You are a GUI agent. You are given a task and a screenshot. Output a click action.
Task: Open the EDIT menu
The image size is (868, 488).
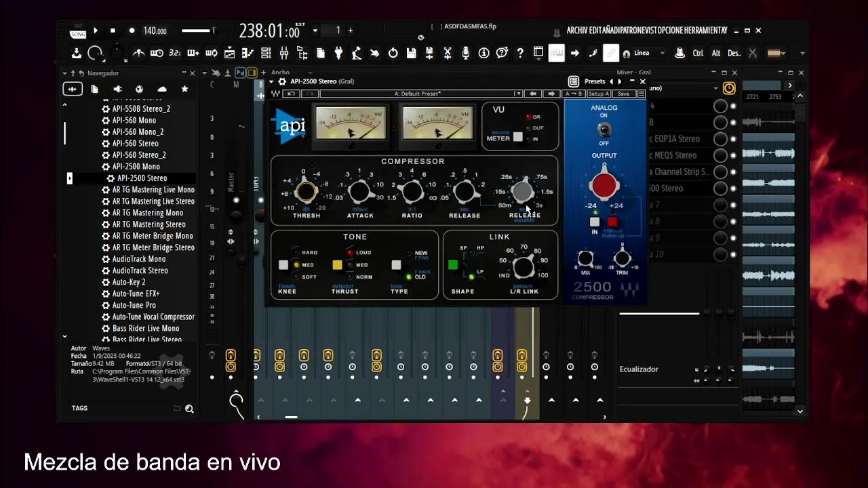pyautogui.click(x=595, y=30)
